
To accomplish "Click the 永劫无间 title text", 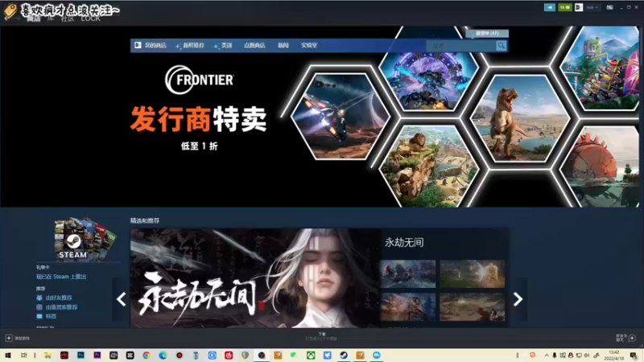I will point(404,243).
